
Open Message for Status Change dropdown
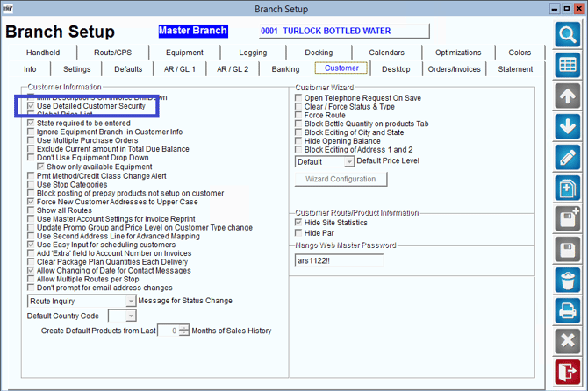(131, 301)
